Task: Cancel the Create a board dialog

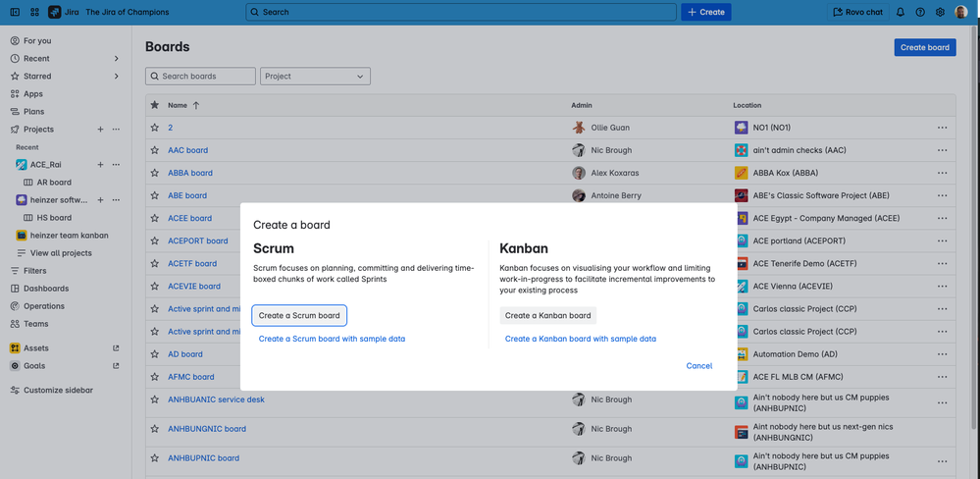Action: (698, 366)
